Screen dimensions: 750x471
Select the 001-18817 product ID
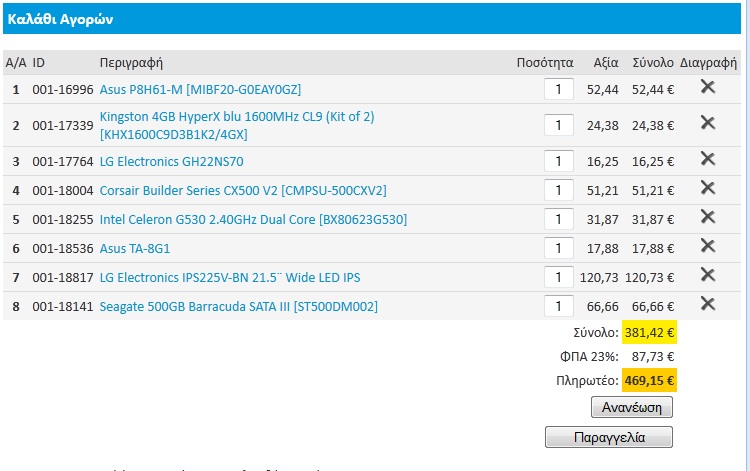[63, 277]
